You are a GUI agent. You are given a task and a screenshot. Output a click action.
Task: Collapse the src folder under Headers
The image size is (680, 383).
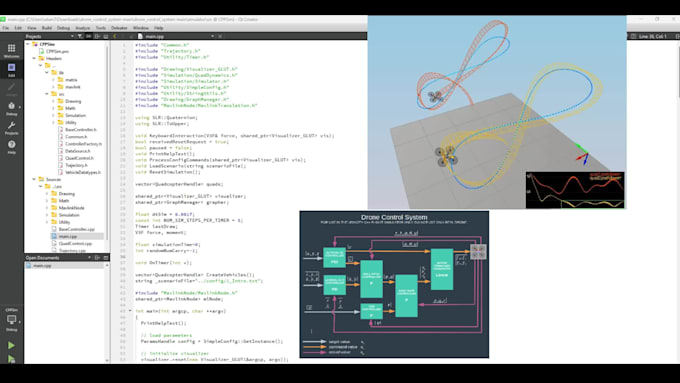47,94
